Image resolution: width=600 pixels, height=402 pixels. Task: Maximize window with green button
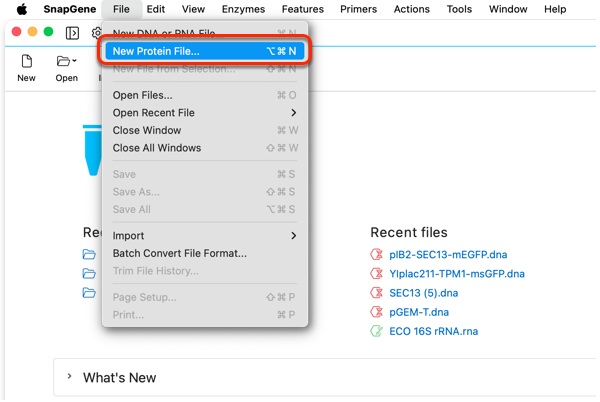click(49, 32)
